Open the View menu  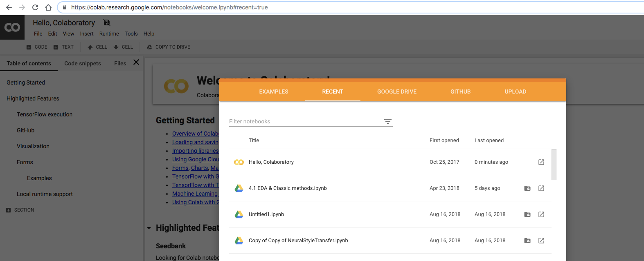[x=68, y=34]
